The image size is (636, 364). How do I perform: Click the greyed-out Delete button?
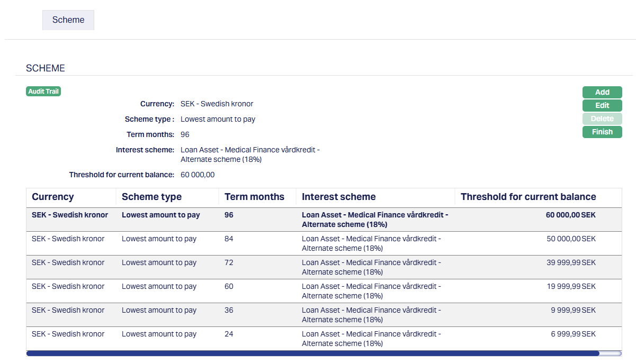pos(602,119)
